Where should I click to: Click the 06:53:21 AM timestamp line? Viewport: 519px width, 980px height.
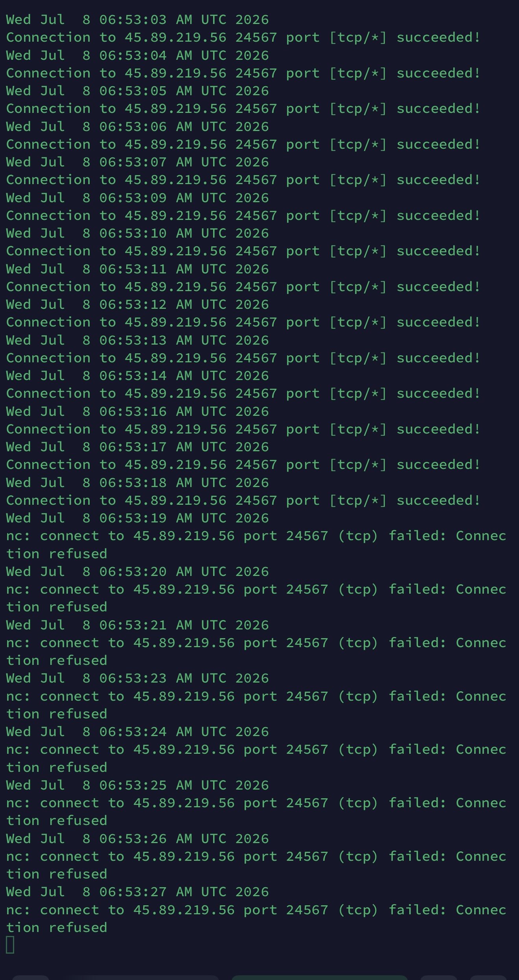coord(138,625)
